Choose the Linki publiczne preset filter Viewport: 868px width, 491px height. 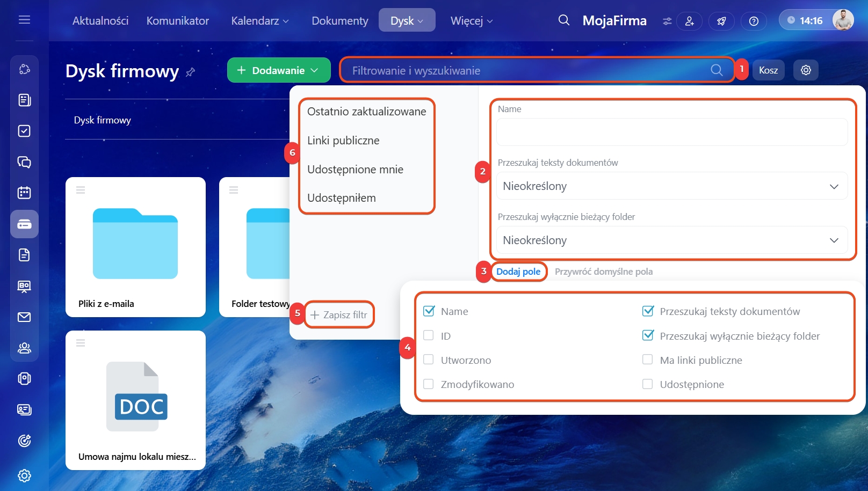(x=343, y=141)
